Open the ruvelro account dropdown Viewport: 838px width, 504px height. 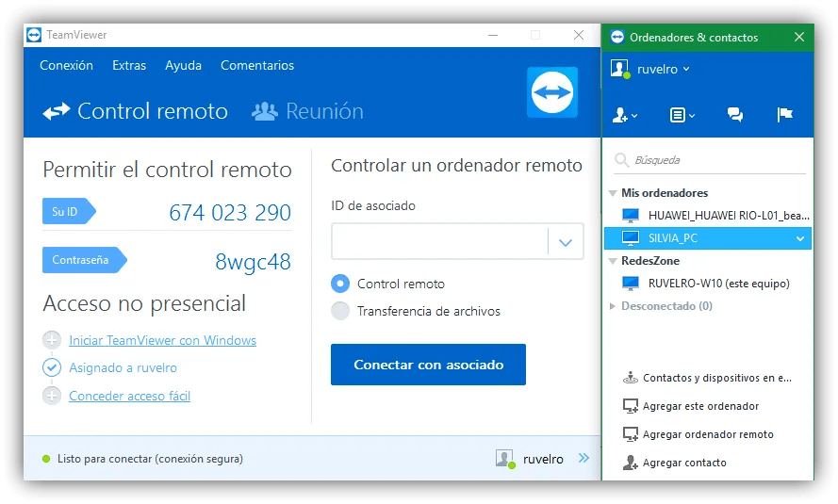click(x=686, y=69)
